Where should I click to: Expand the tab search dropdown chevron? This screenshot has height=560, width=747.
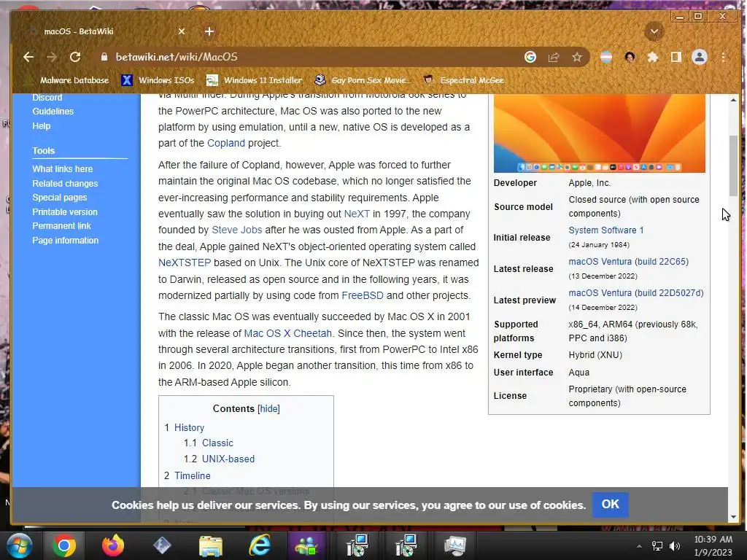(654, 31)
